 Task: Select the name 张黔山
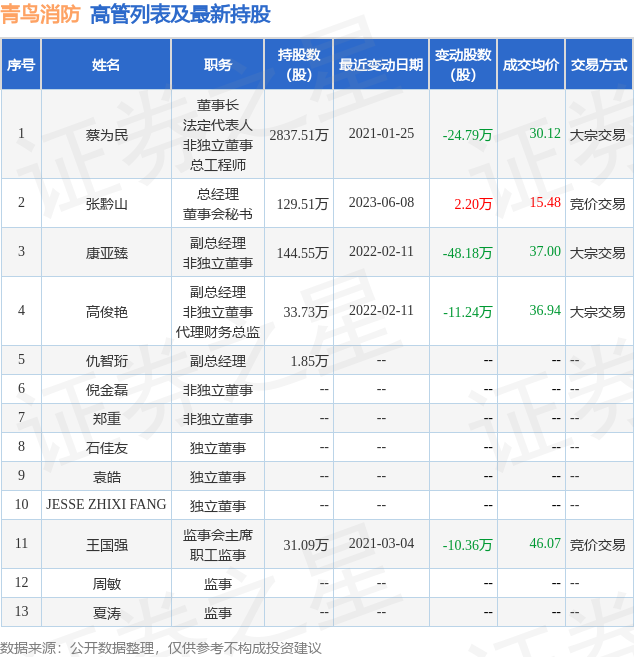[106, 204]
